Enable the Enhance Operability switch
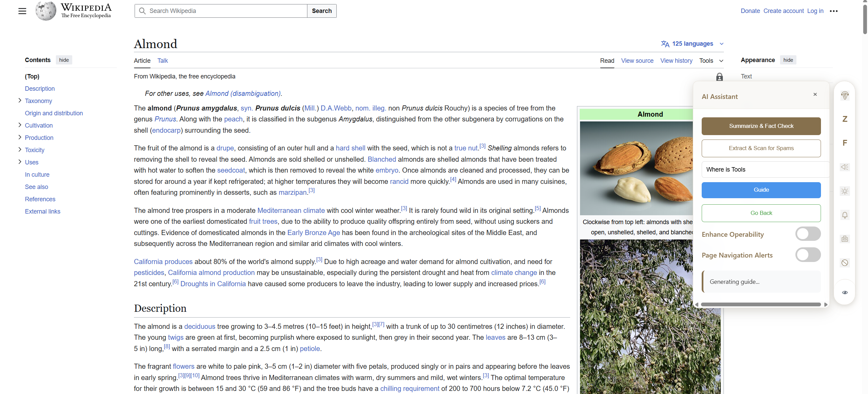This screenshot has height=394, width=868. click(808, 234)
